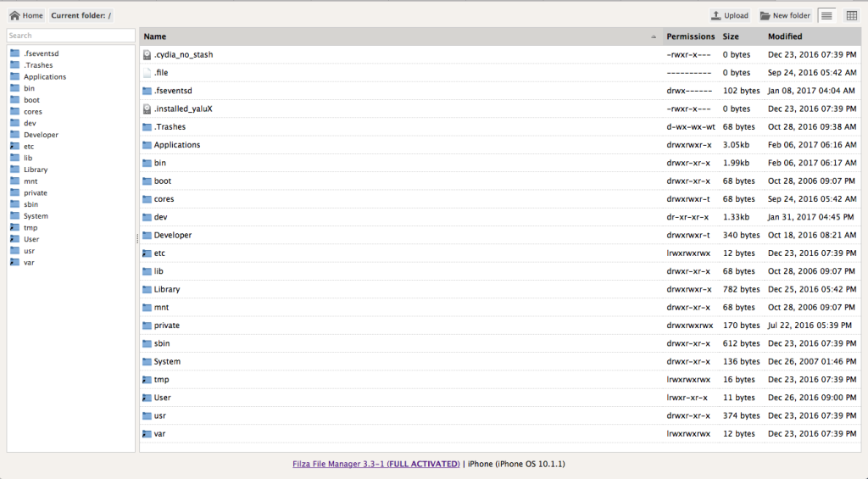Switch to grid view layout

click(x=852, y=15)
